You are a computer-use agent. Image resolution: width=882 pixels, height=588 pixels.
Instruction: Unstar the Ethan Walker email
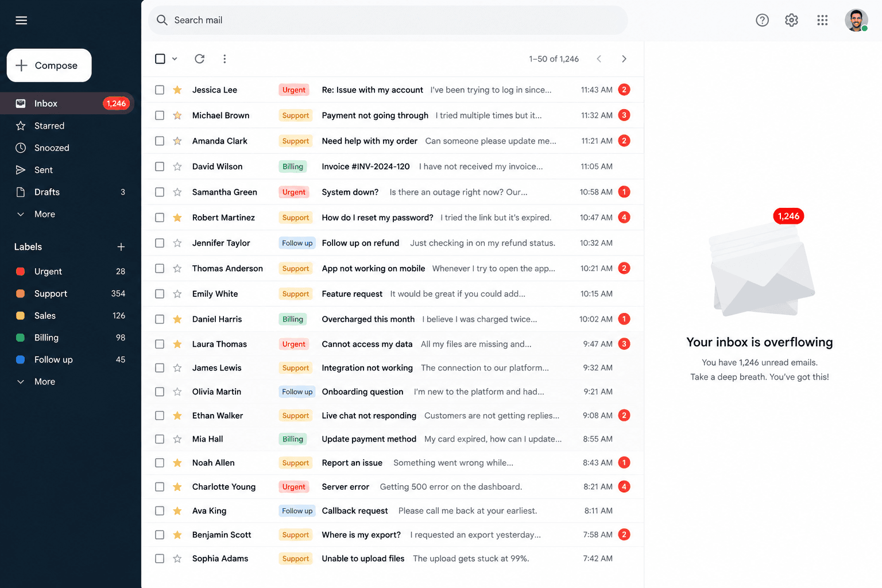click(x=177, y=415)
